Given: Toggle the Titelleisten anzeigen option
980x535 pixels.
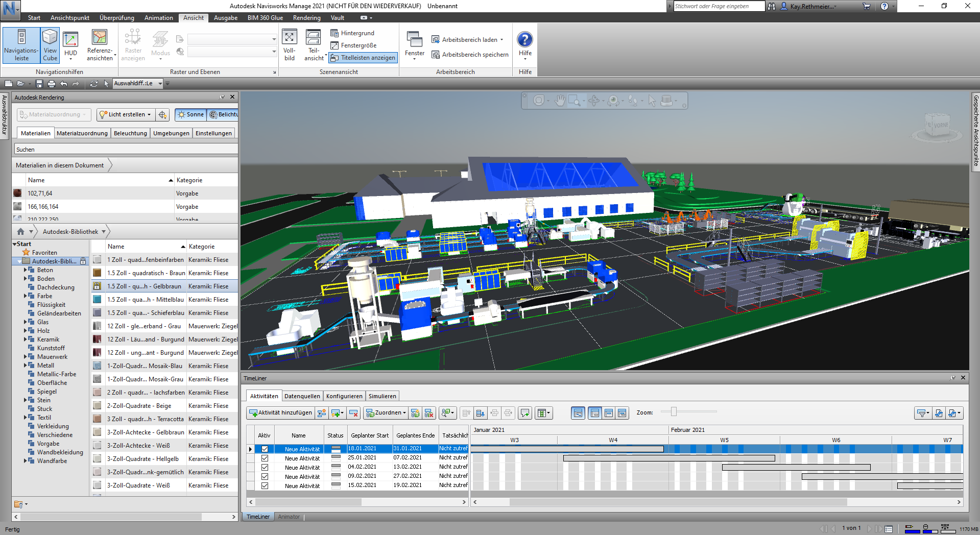Looking at the screenshot, I should click(x=363, y=58).
